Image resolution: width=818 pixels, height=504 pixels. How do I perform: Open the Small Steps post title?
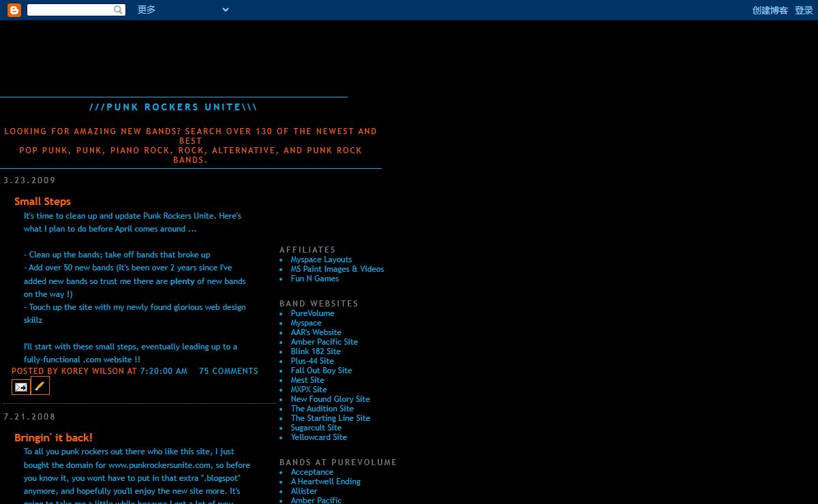(x=42, y=202)
